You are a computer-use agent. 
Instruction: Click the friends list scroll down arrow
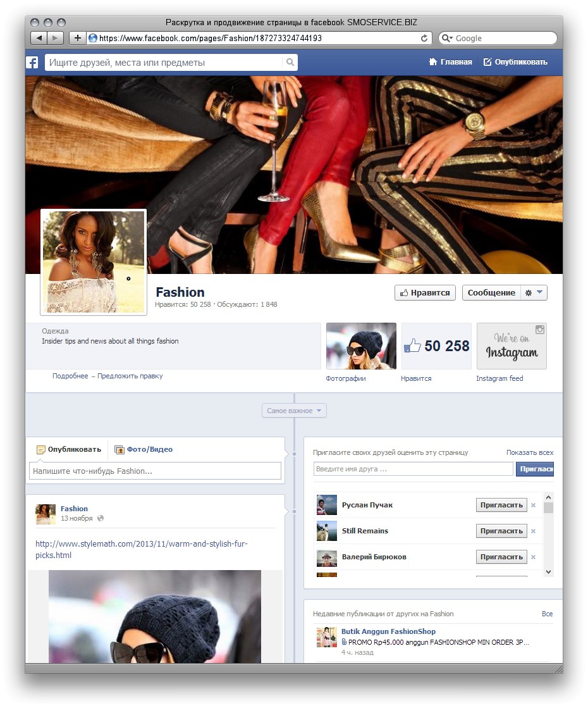(x=548, y=571)
